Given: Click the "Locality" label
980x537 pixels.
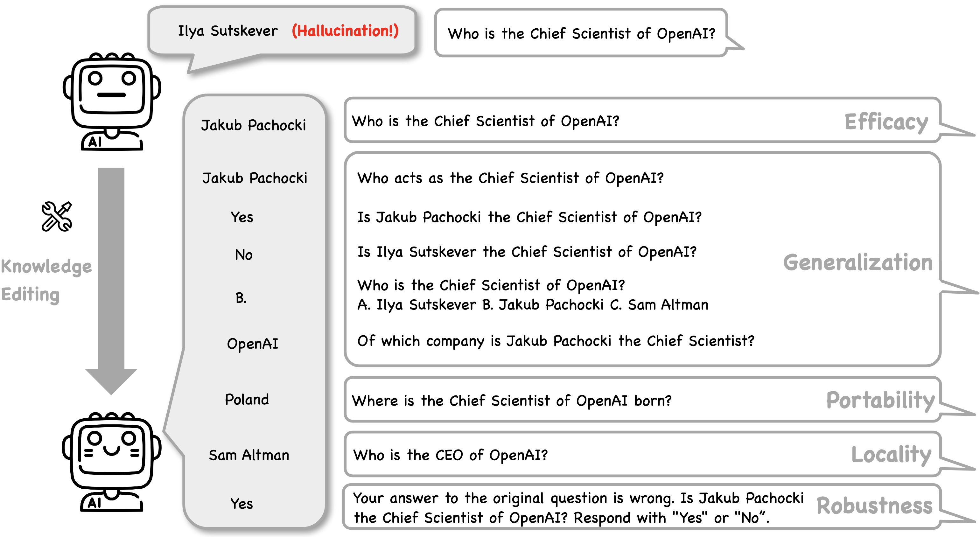Looking at the screenshot, I should click(x=891, y=455).
